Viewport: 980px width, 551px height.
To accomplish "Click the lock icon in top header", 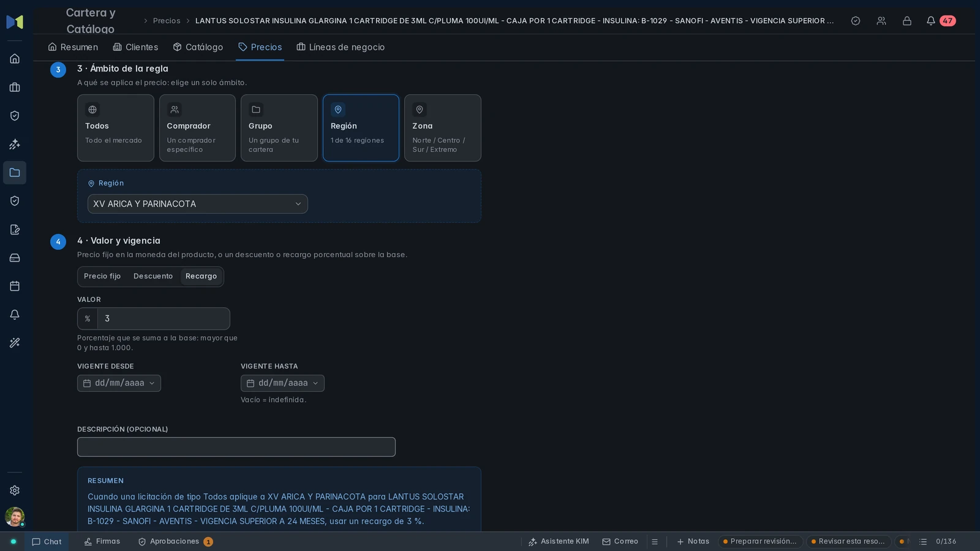I will click(907, 21).
